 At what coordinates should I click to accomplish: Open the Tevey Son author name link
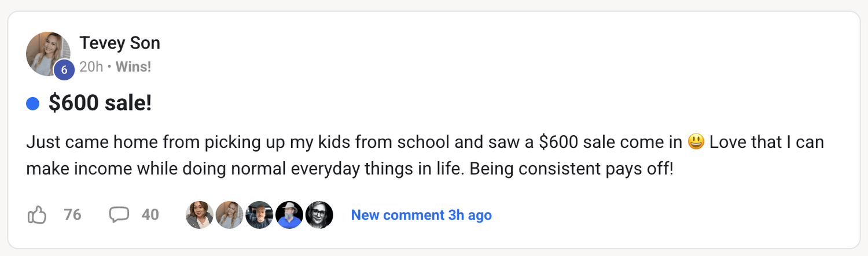pos(120,43)
